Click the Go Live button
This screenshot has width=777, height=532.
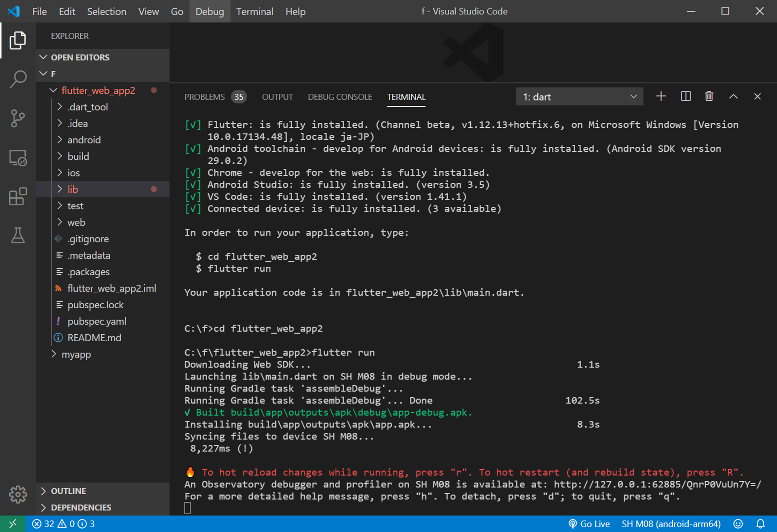pyautogui.click(x=589, y=524)
